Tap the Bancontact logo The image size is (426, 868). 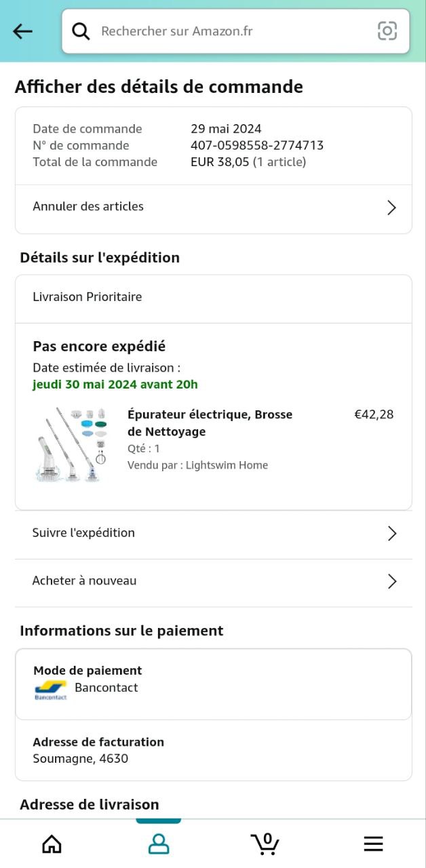coord(51,690)
